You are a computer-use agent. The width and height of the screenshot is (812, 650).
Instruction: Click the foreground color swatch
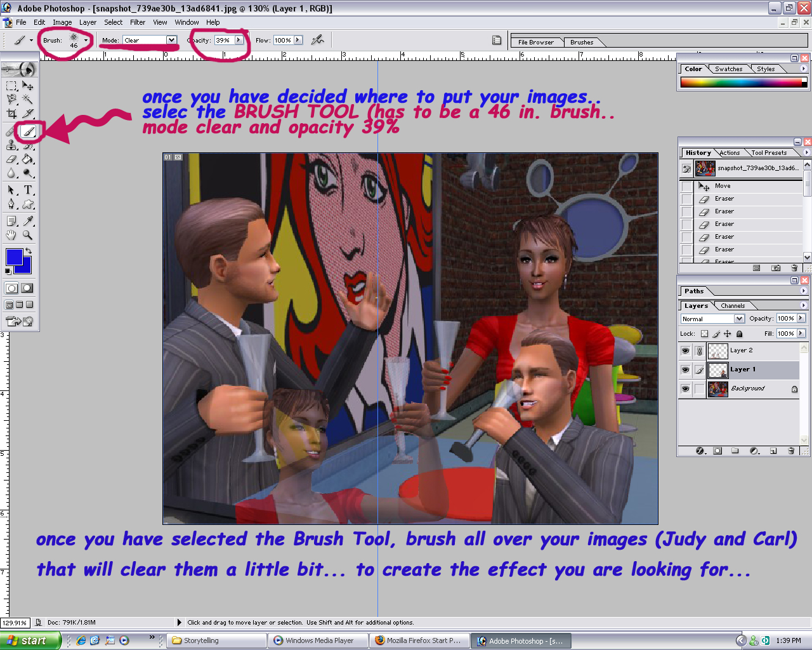14,257
